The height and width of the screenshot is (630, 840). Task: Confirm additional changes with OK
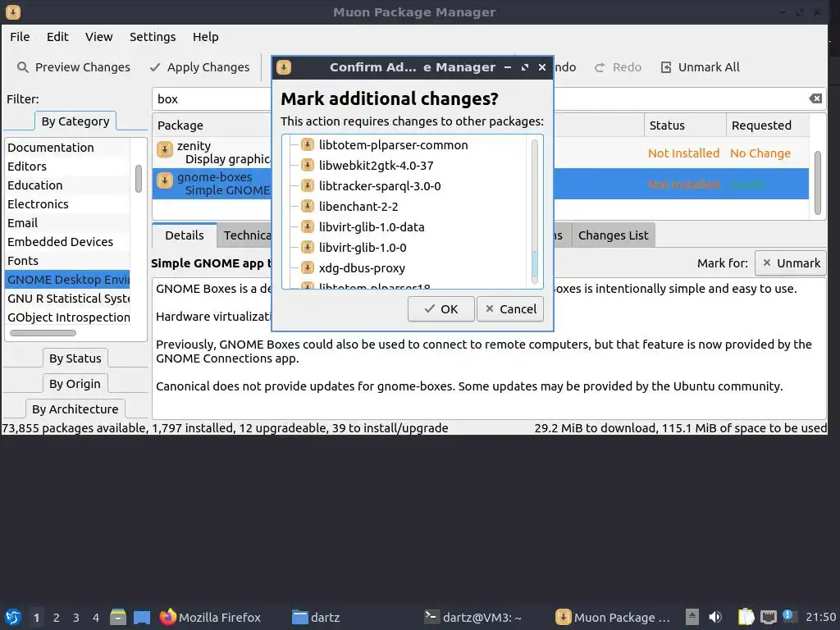[441, 309]
